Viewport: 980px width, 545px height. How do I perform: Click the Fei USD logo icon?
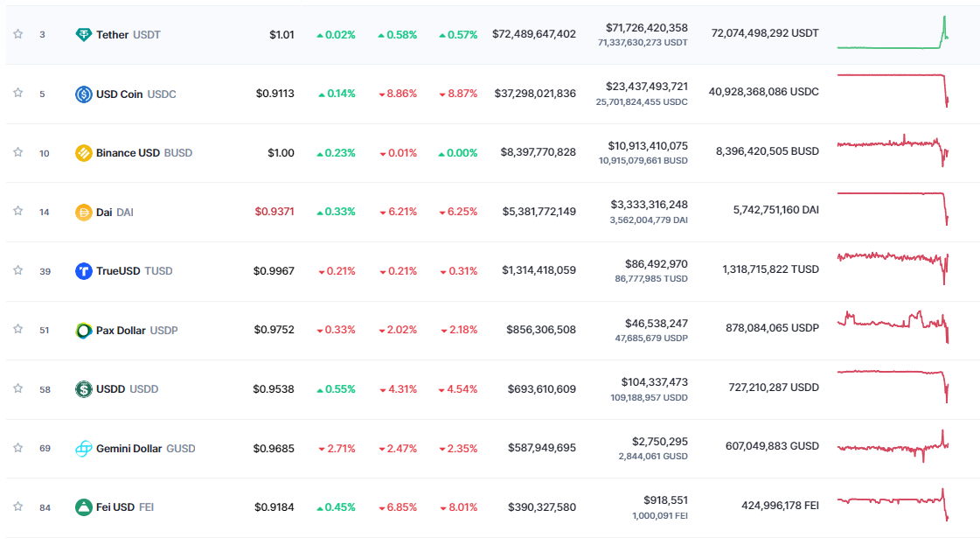(84, 507)
